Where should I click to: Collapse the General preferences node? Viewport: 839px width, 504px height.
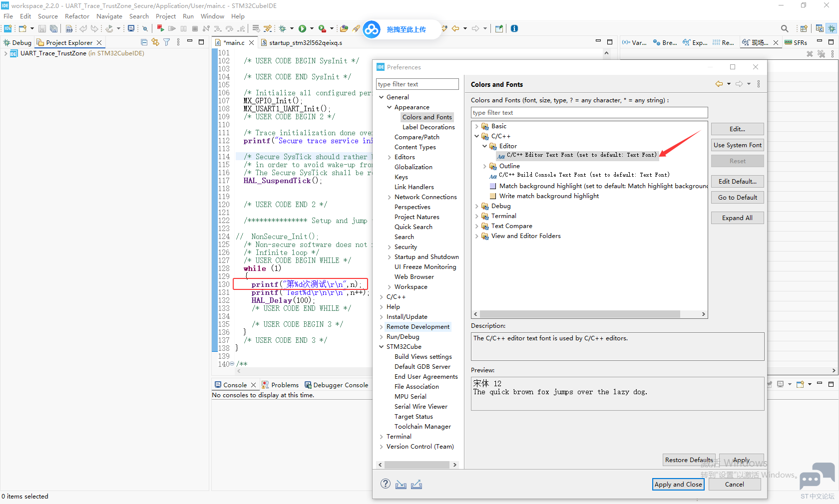382,97
